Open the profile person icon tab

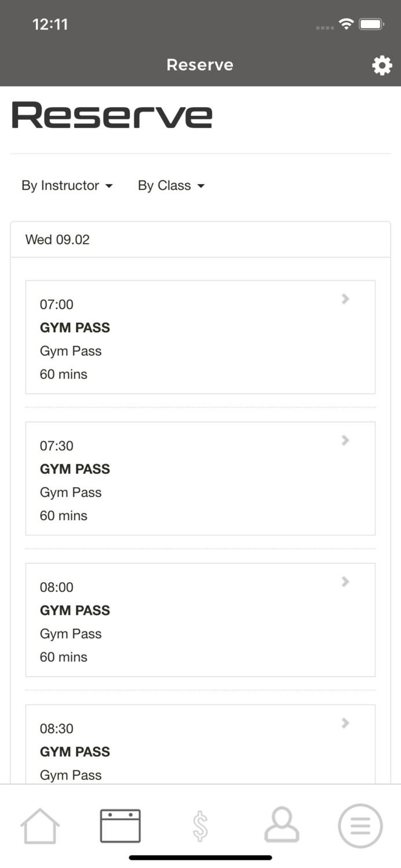pos(281,826)
